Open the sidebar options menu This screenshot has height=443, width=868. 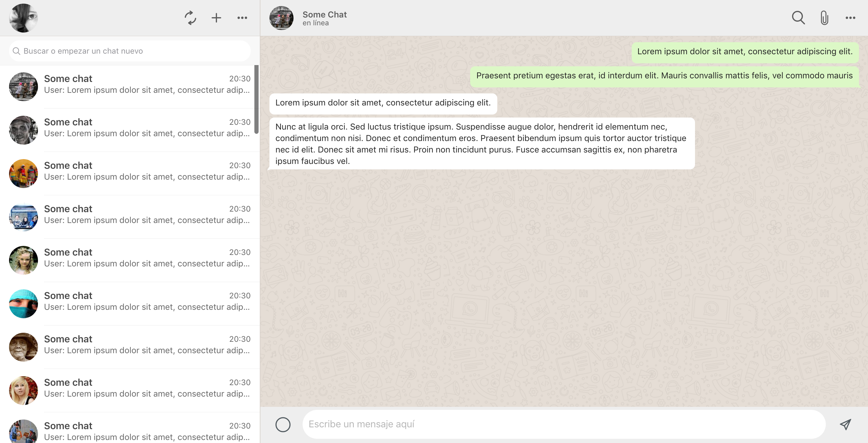(x=242, y=18)
